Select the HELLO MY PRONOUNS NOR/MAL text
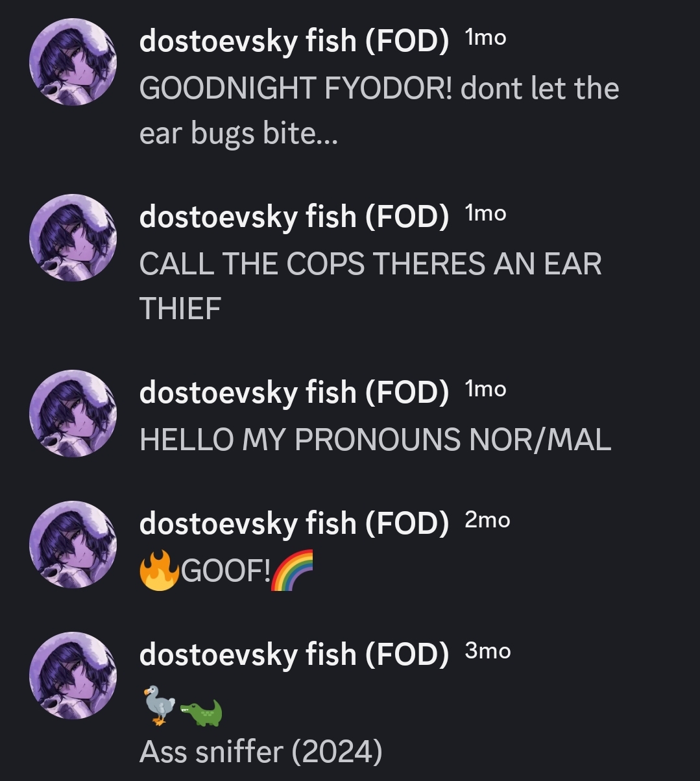Image resolution: width=700 pixels, height=781 pixels. coord(376,440)
